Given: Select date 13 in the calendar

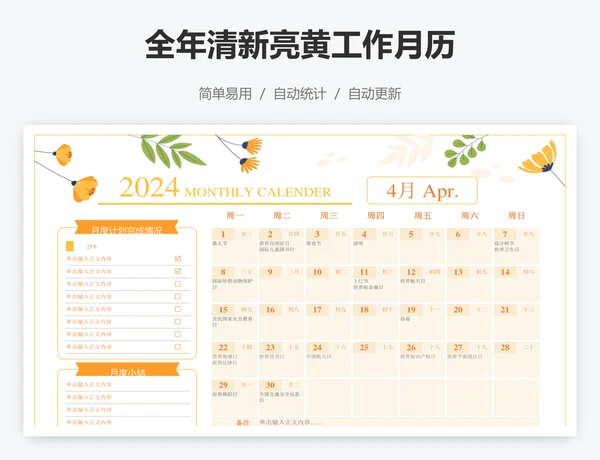Looking at the screenshot, I should pyautogui.click(x=458, y=272).
